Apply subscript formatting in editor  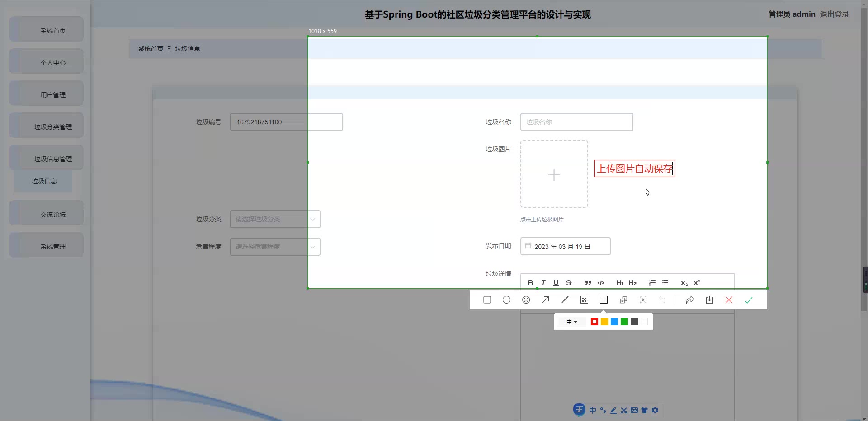(684, 283)
